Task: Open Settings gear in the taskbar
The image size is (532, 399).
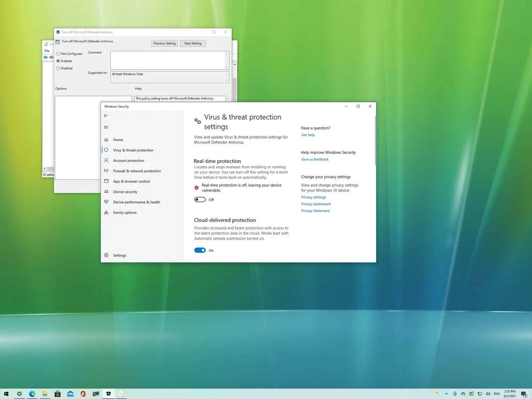Action: click(x=19, y=394)
